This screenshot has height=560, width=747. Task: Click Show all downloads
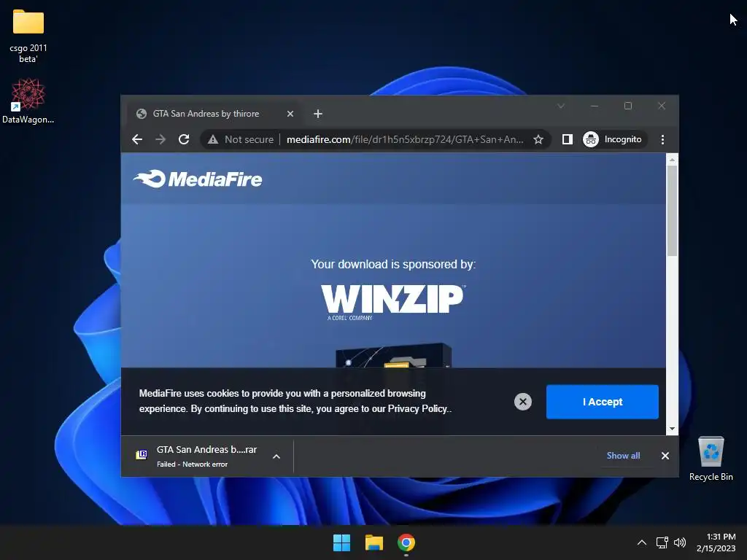(x=623, y=456)
